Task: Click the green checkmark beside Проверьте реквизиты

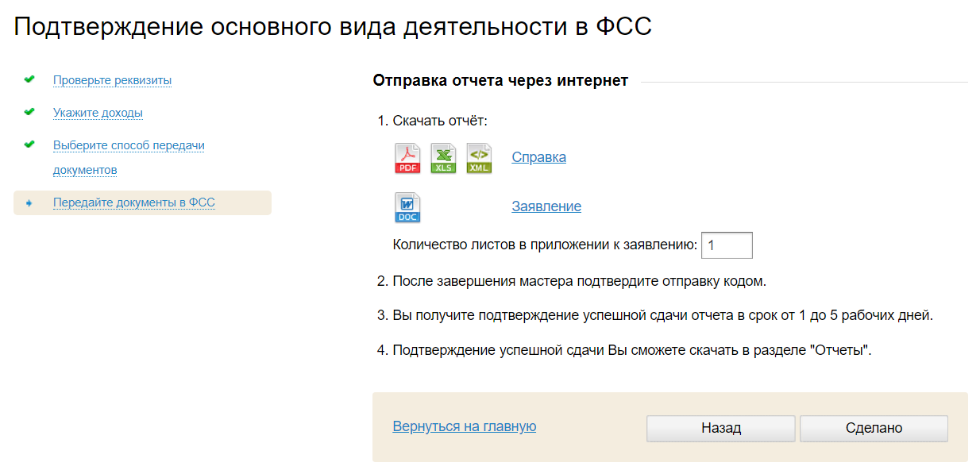Action: 29,79
